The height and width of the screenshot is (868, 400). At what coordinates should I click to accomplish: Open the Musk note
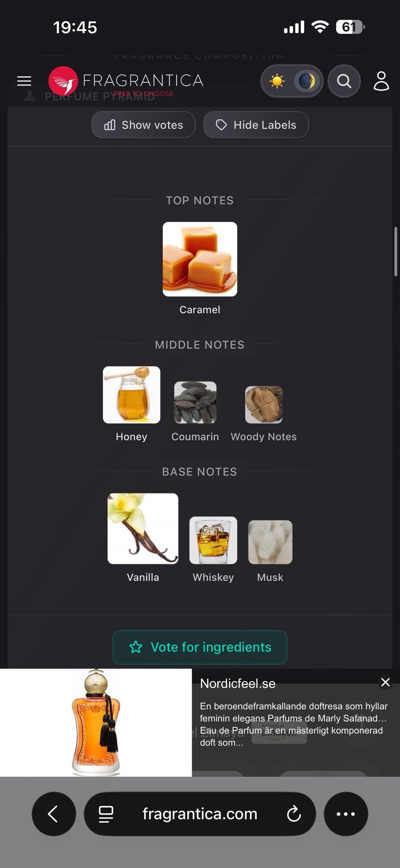(270, 542)
